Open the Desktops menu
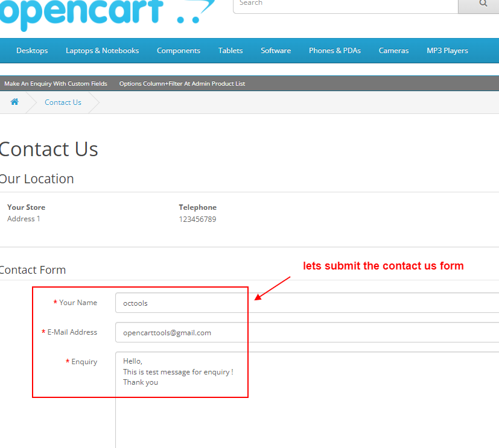Viewport: 499px width, 448px height. 32,51
